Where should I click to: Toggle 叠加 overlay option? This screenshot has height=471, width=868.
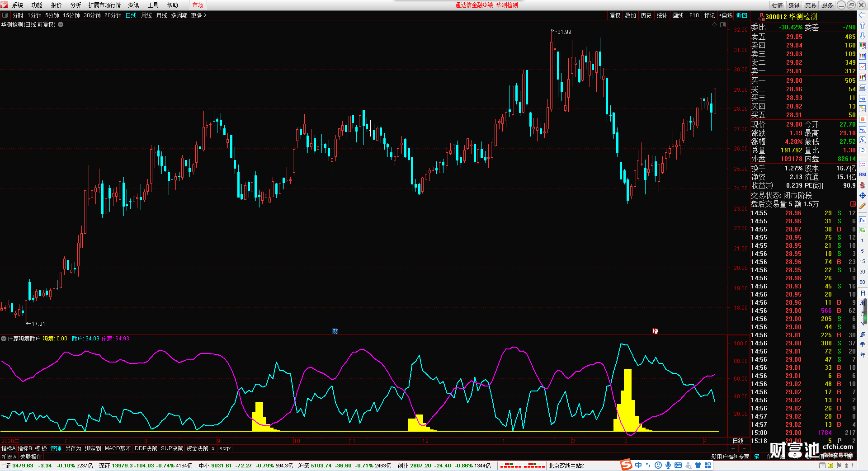coord(630,15)
